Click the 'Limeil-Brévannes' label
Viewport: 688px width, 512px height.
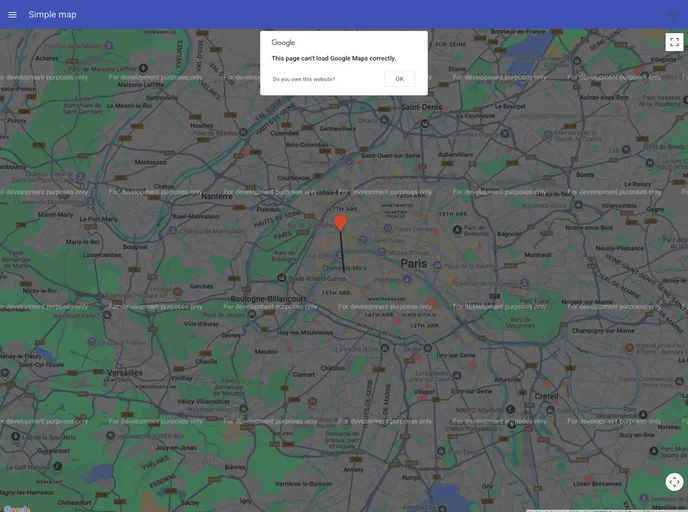tap(597, 484)
